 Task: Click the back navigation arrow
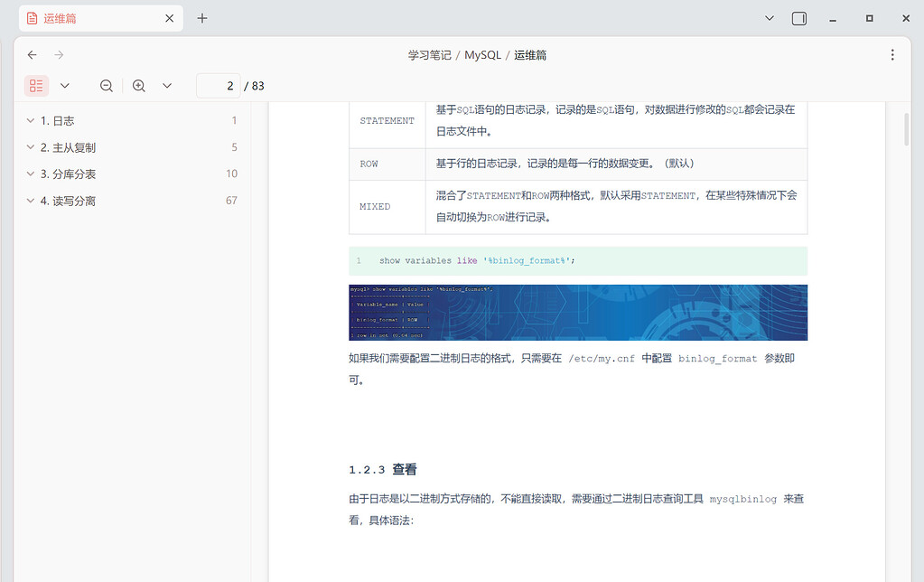pos(33,55)
